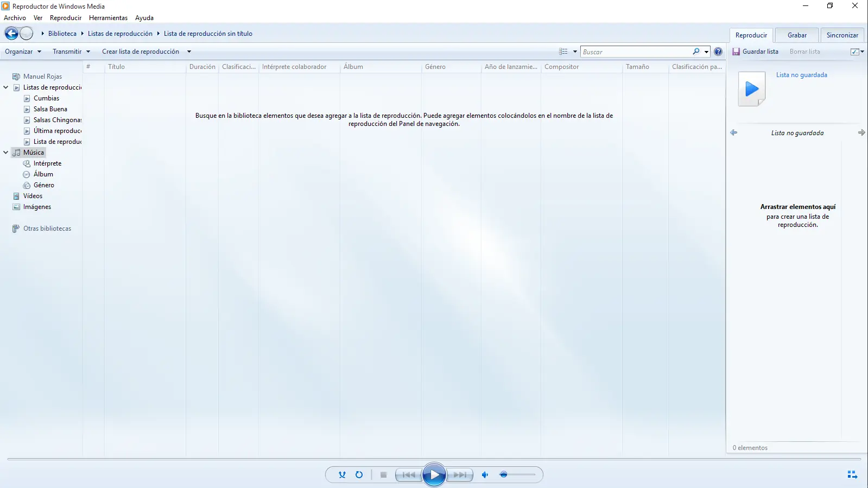Go to previous list with left arrow

(x=734, y=132)
